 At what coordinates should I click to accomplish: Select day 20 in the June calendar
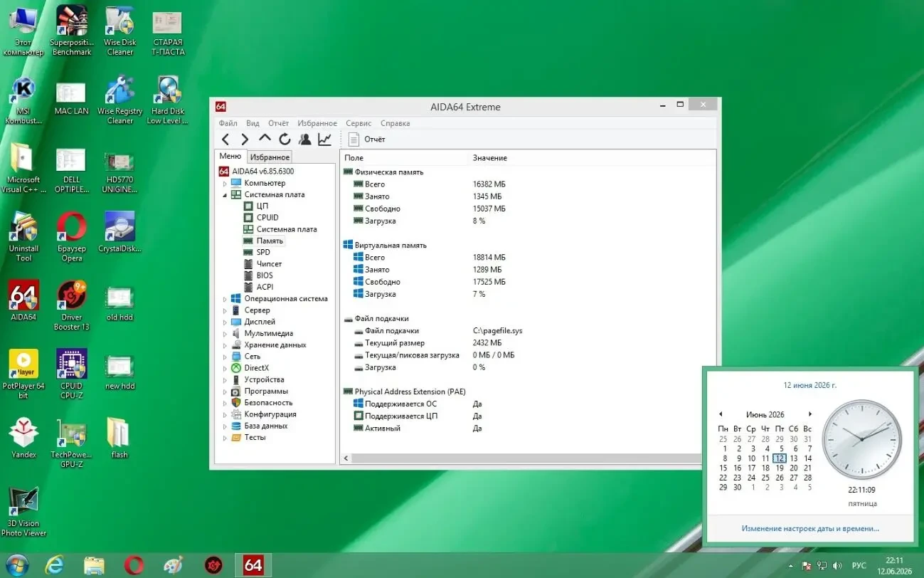[x=793, y=468]
